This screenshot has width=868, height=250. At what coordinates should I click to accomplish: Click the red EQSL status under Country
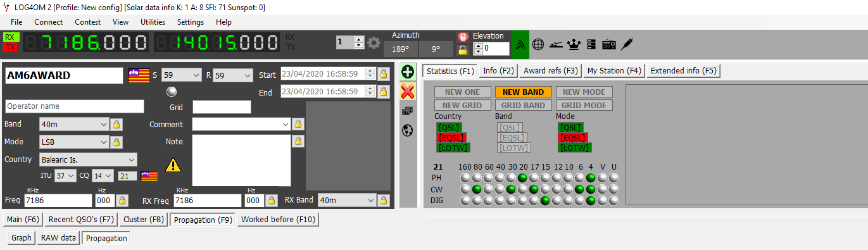coord(450,137)
